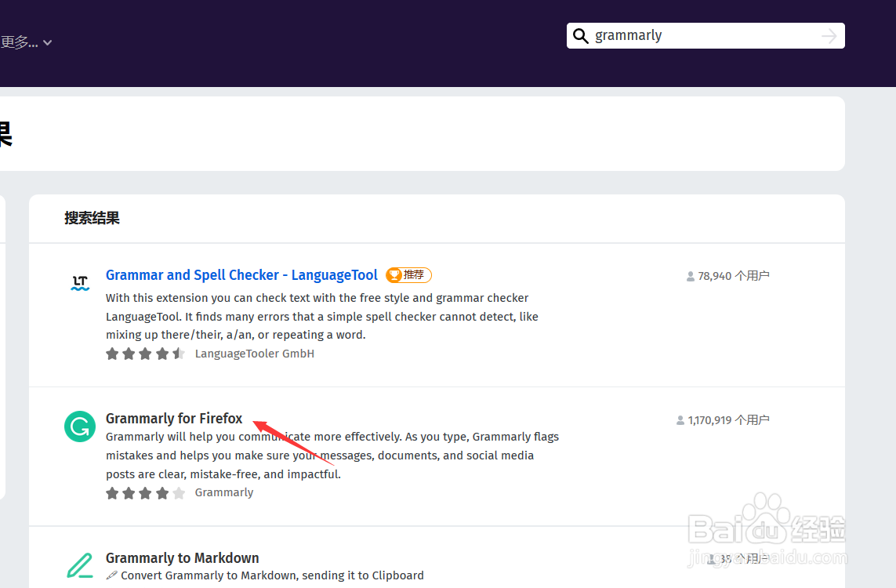This screenshot has height=588, width=896.
Task: Click the orange 推荐 recommended badge
Action: 408,275
